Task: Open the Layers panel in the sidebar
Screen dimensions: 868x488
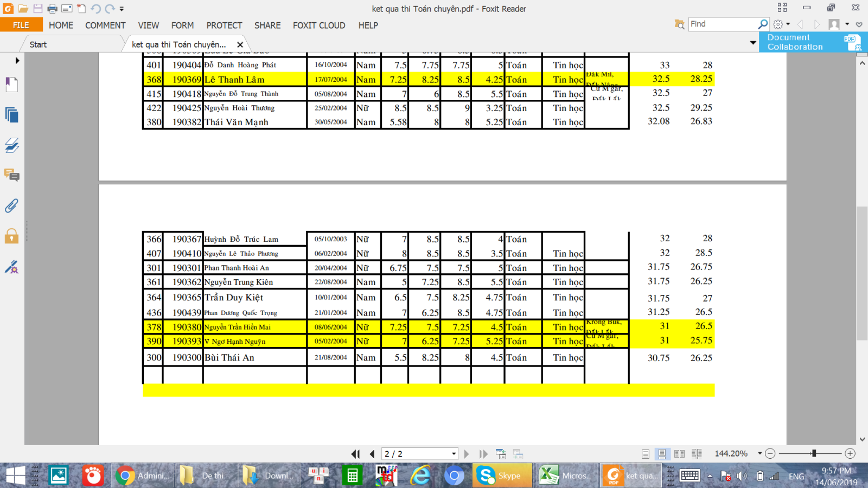Action: click(x=11, y=145)
